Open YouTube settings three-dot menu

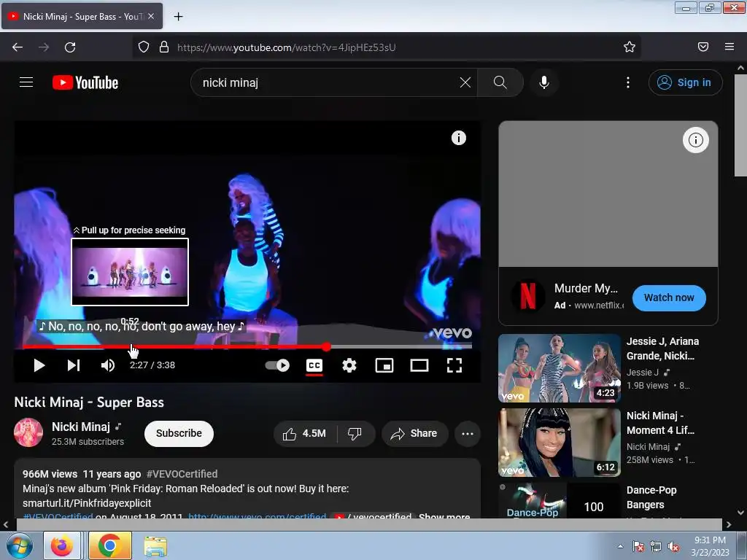pyautogui.click(x=628, y=82)
